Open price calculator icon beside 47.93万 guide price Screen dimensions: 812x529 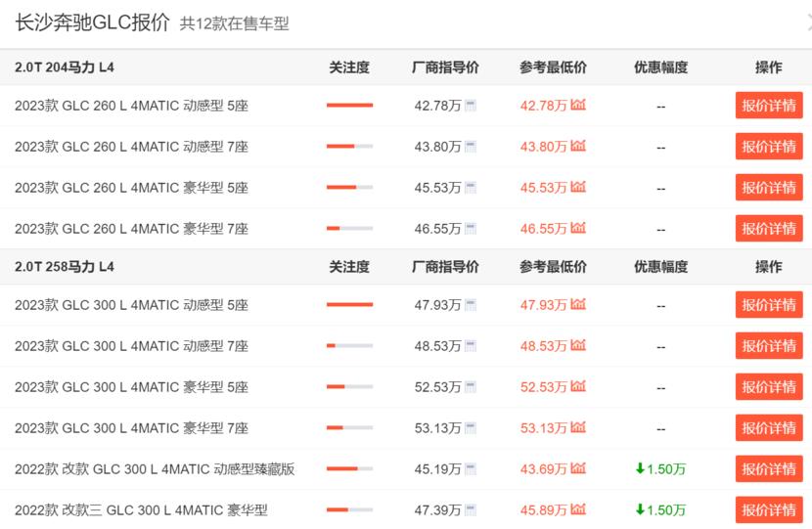(471, 305)
